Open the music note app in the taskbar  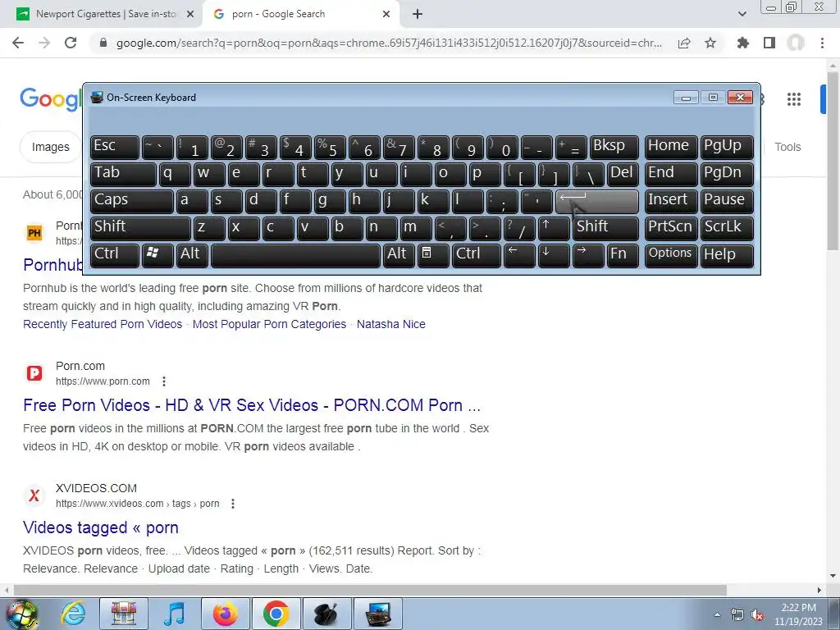tap(174, 614)
